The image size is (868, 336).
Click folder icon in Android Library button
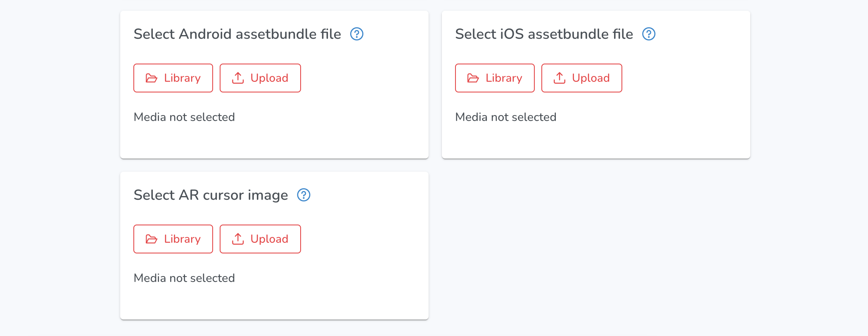[x=152, y=78]
